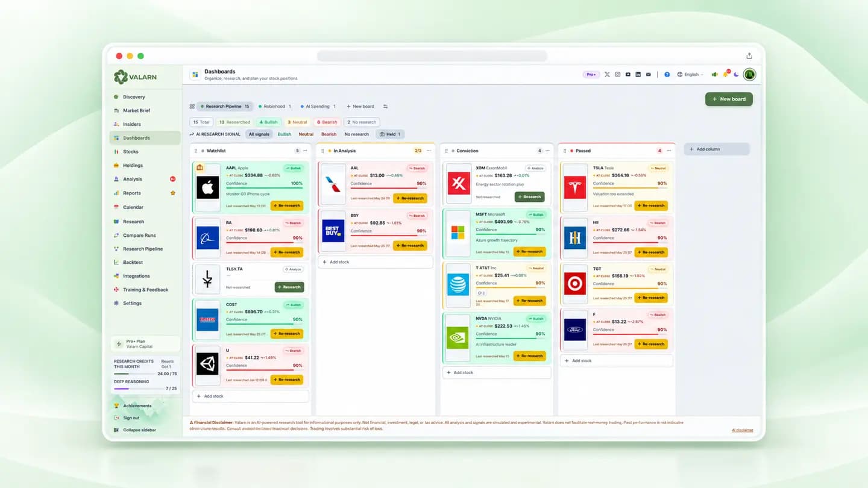Click the Add column button

tap(717, 149)
